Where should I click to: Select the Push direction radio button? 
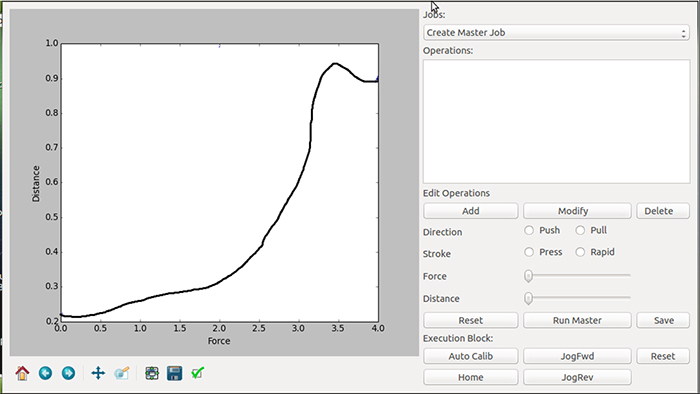click(x=529, y=230)
